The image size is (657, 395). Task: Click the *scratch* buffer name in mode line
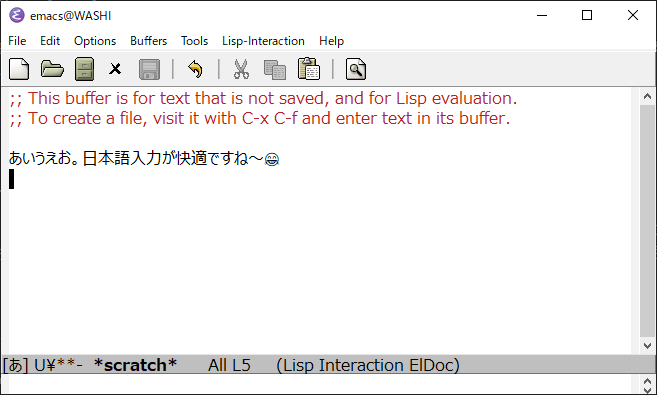coord(135,365)
